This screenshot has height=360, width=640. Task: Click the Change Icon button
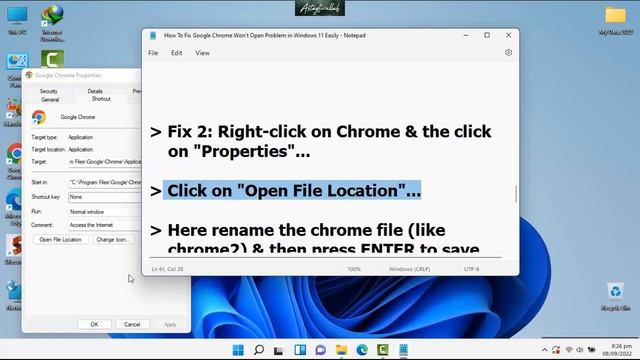point(113,240)
